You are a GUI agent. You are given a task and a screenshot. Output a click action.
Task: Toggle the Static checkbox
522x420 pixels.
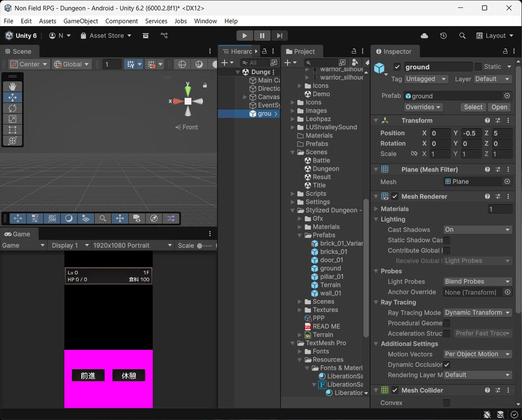[x=478, y=67]
